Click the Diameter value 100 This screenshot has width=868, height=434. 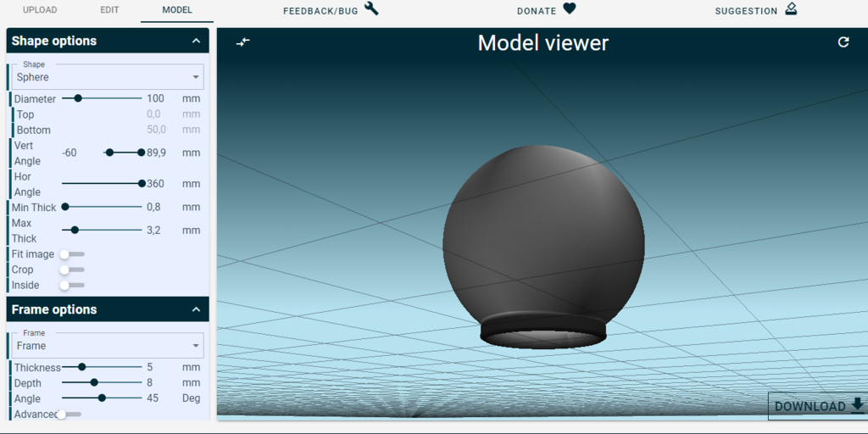click(x=156, y=98)
